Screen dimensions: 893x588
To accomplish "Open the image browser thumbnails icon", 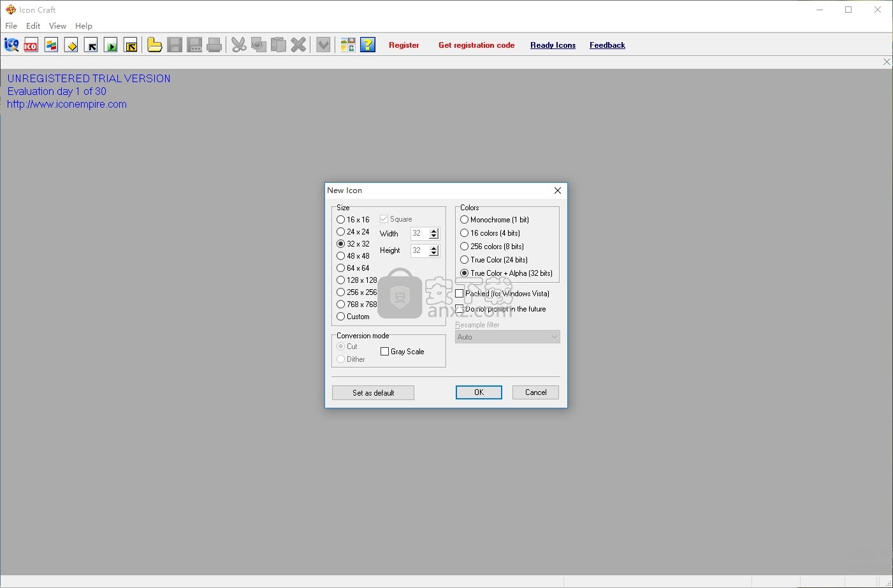I will 347,45.
